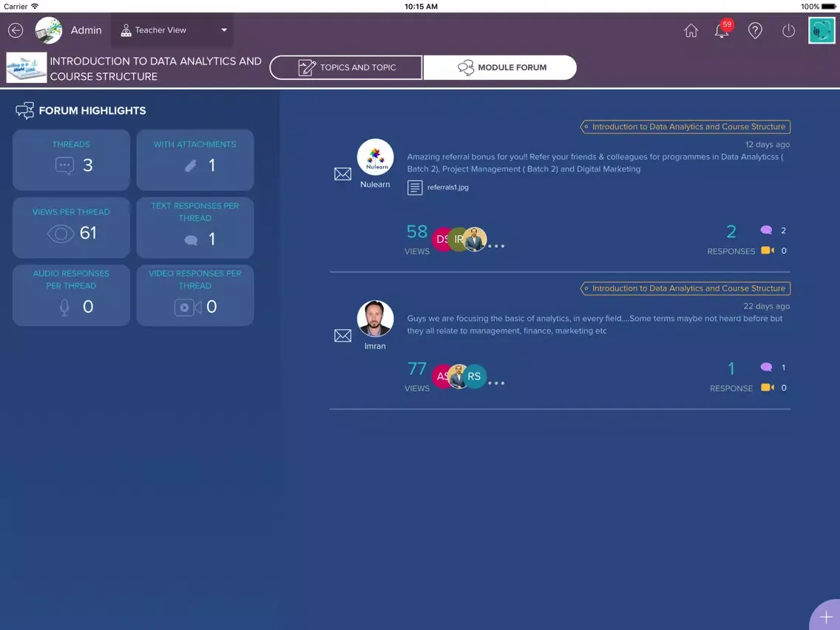Open Nulearn's profile avatar
840x630 pixels.
(x=375, y=157)
